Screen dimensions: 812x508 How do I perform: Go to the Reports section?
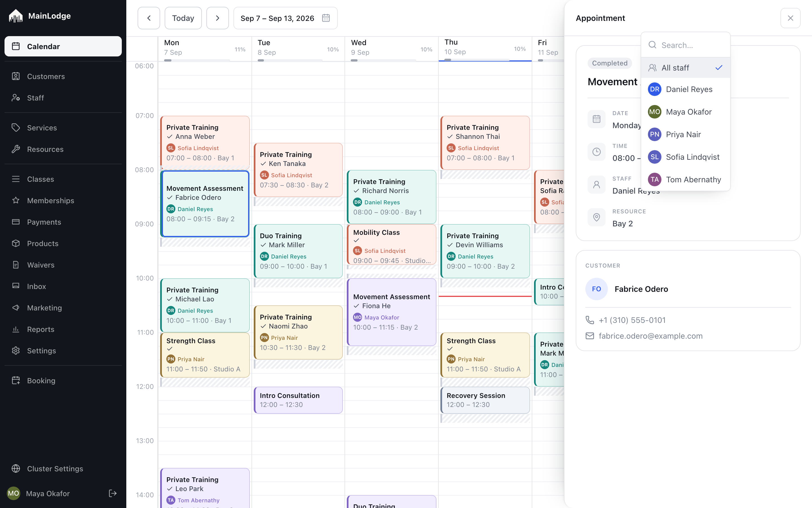[63, 329]
